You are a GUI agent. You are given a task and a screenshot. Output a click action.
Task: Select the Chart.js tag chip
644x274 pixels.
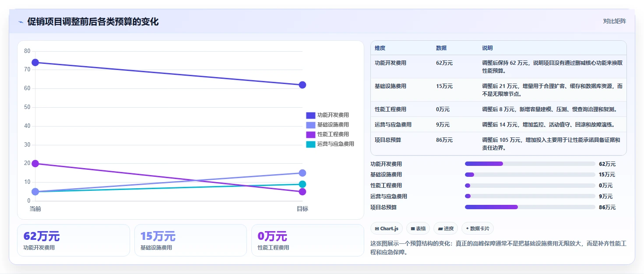click(387, 228)
